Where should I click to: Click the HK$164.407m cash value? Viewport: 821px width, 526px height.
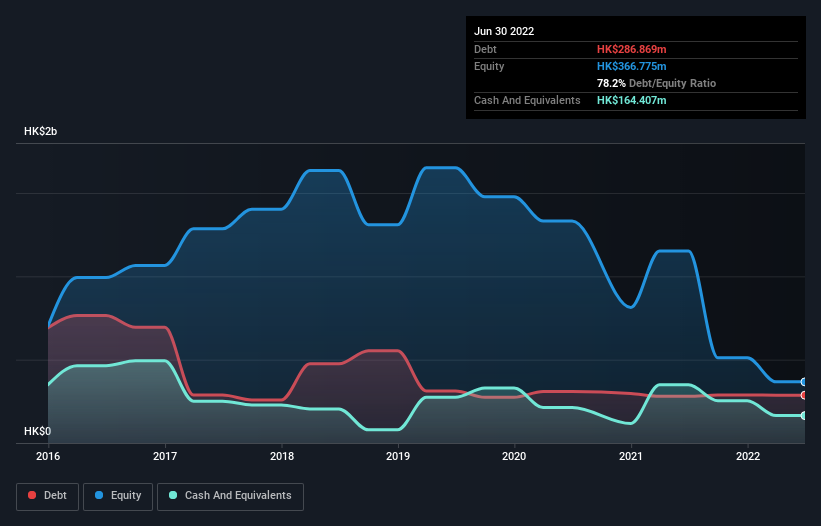[x=631, y=100]
